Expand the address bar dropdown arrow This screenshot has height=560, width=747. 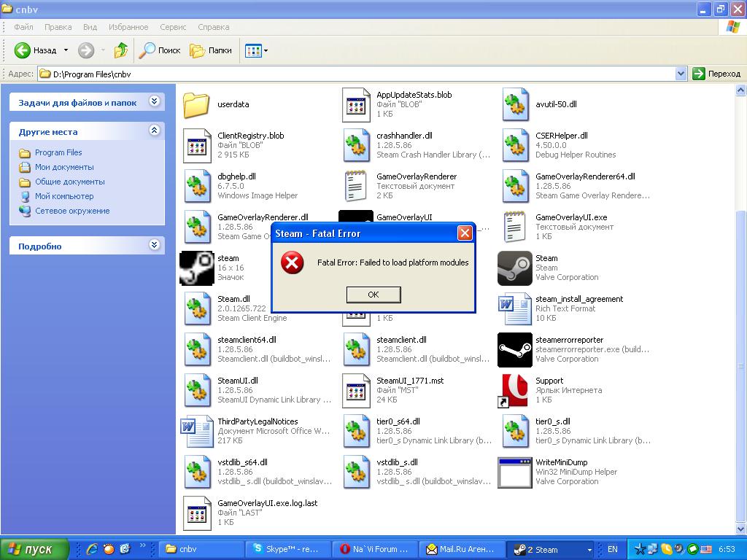click(x=681, y=74)
